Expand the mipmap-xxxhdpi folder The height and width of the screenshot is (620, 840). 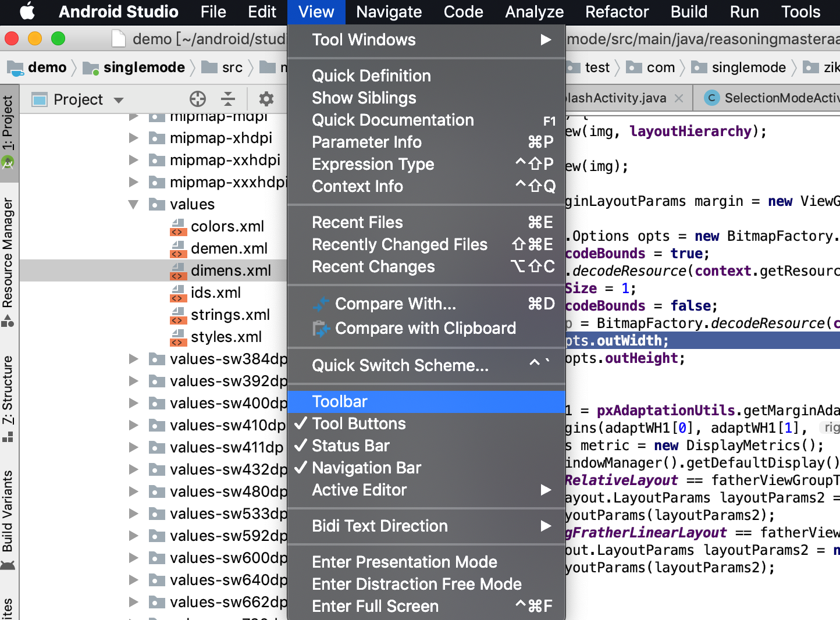[x=134, y=182]
